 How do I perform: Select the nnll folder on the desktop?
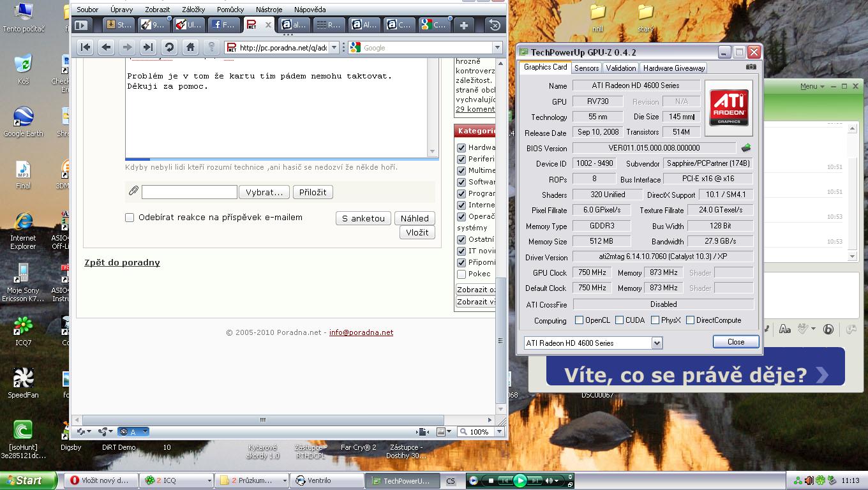597,18
